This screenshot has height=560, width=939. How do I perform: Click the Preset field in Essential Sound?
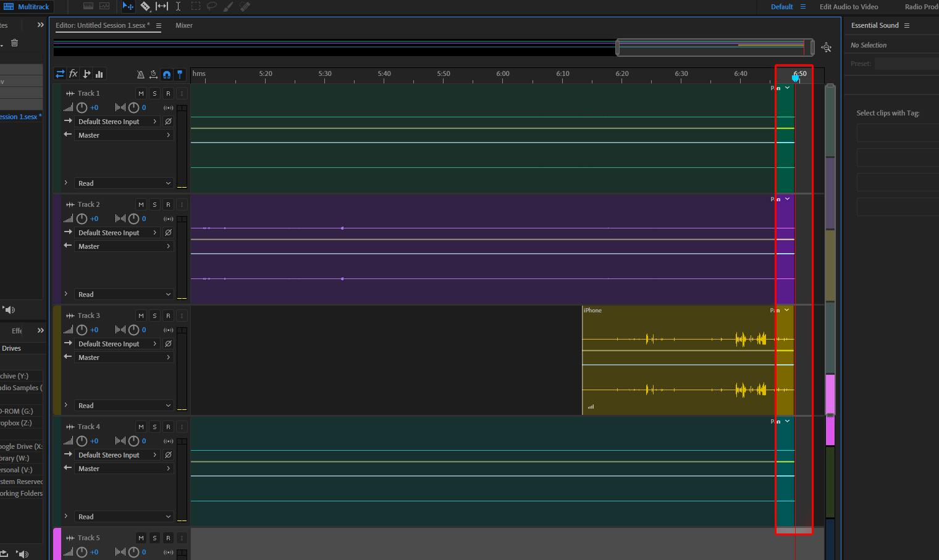(x=906, y=64)
